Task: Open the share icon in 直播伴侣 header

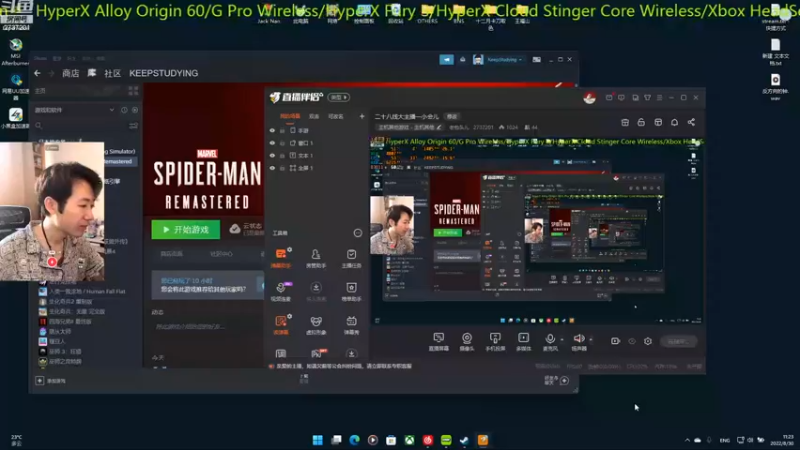Action: click(691, 122)
